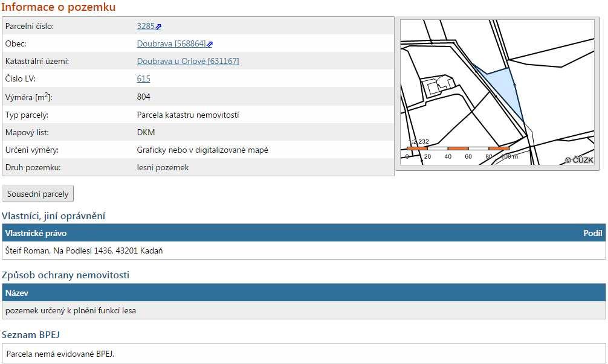608x364 pixels.
Task: Open Doubrava [568864] municipality link
Action: point(171,43)
